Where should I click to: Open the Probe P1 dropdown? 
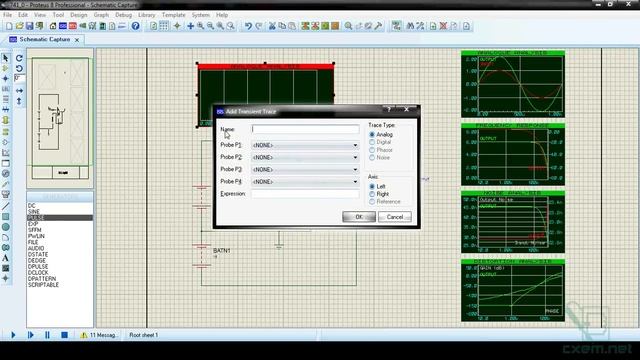305,145
